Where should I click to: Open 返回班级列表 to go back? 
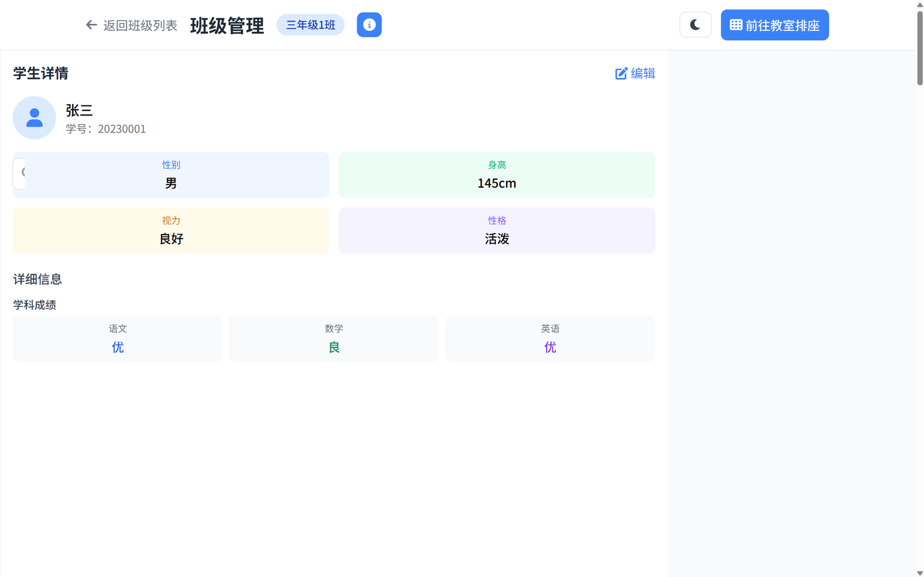tap(139, 24)
